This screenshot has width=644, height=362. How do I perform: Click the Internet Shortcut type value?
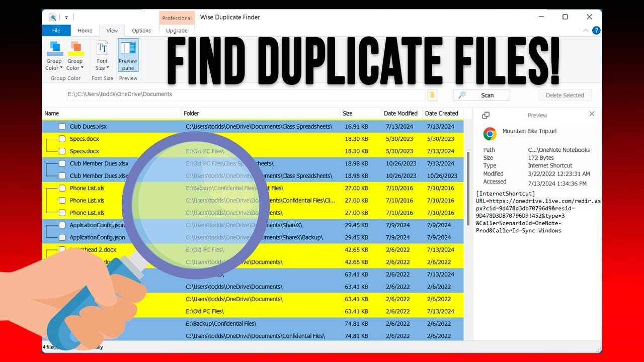550,165
